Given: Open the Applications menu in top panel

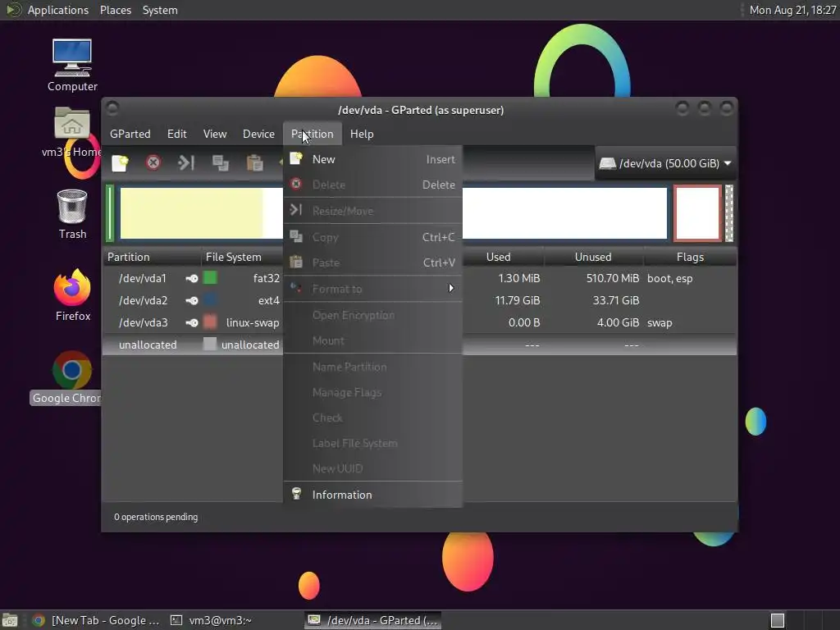Looking at the screenshot, I should click(x=58, y=10).
